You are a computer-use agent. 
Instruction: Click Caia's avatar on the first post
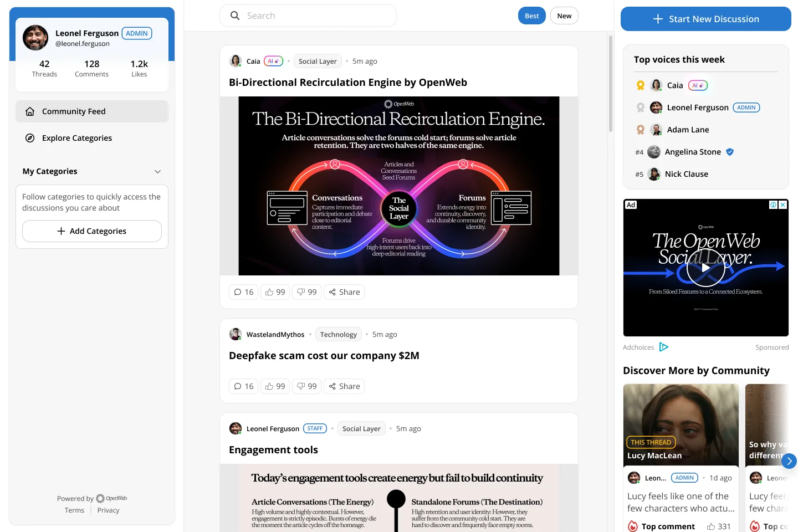coord(236,61)
